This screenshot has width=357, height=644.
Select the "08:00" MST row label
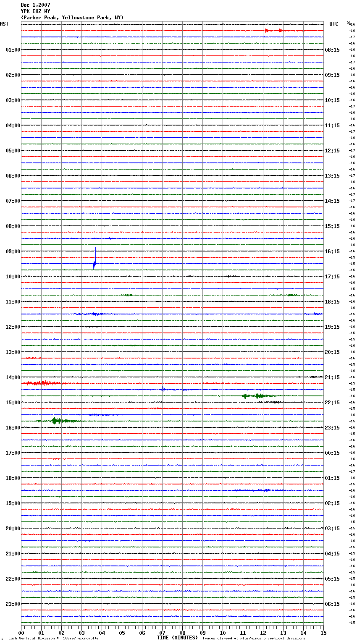click(x=13, y=226)
